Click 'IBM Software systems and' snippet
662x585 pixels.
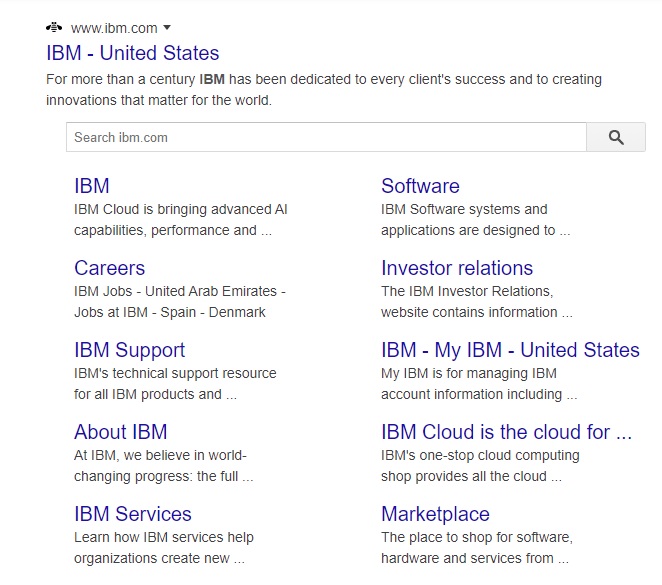click(475, 220)
